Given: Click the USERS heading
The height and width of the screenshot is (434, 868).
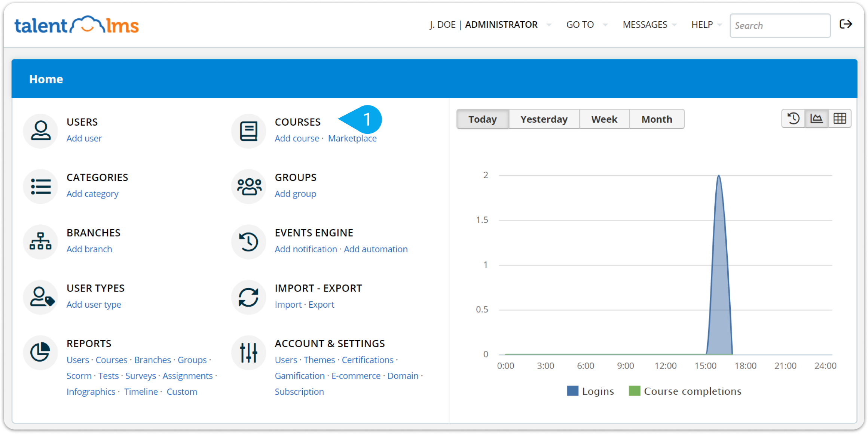Looking at the screenshot, I should pos(82,122).
